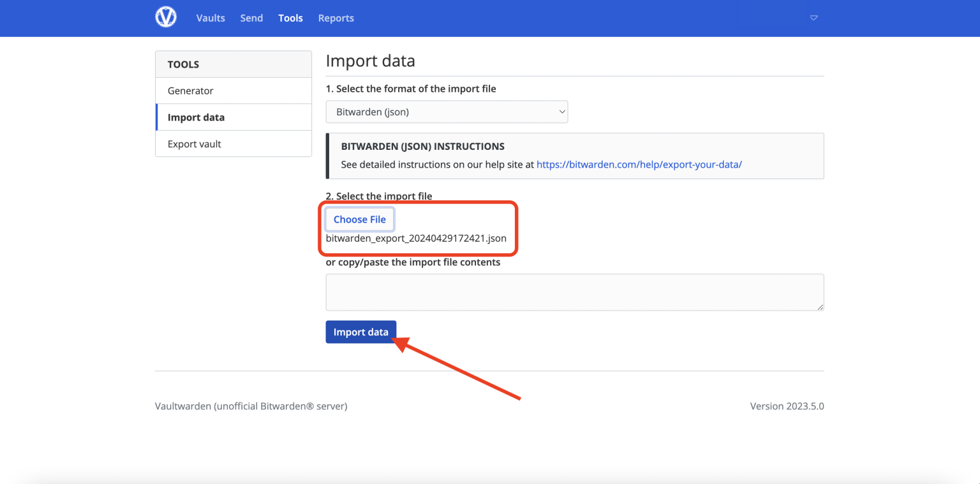980x484 pixels.
Task: Click the Vaultwarden logo in the navbar
Action: [x=166, y=17]
